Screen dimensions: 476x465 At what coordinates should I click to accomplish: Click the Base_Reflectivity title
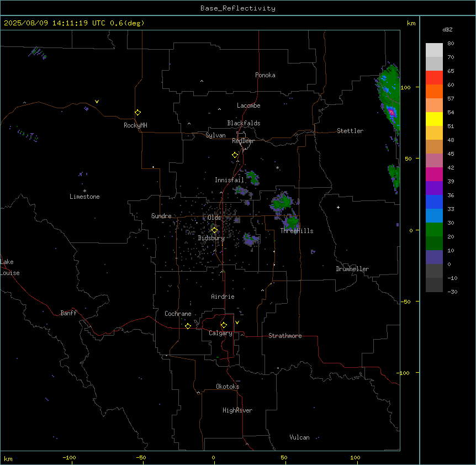coord(238,8)
